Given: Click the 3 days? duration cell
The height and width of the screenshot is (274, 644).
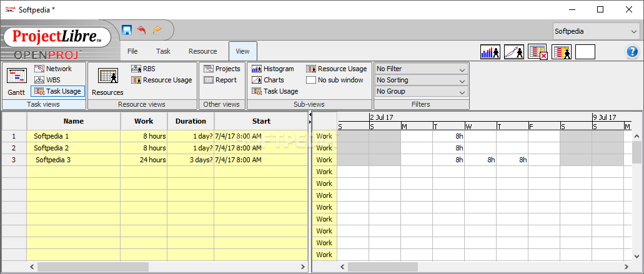Looking at the screenshot, I should pos(191,160).
